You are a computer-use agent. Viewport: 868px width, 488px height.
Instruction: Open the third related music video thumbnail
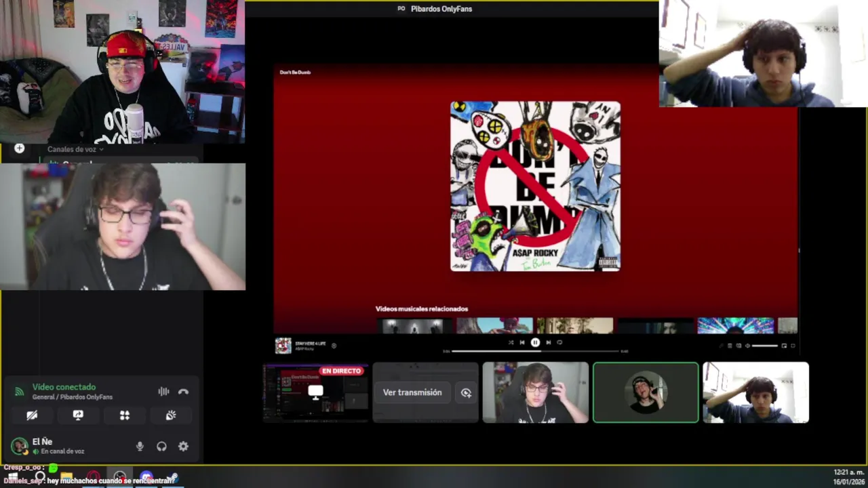tap(575, 325)
